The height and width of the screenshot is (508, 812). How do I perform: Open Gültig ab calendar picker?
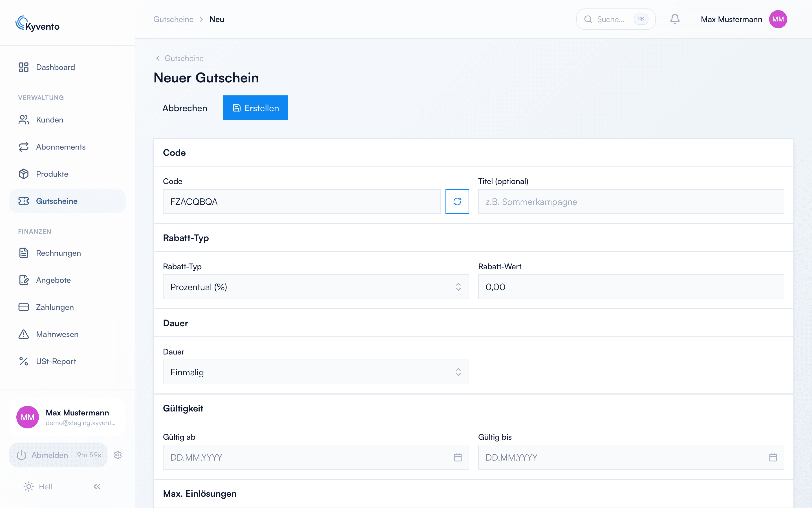coord(458,457)
